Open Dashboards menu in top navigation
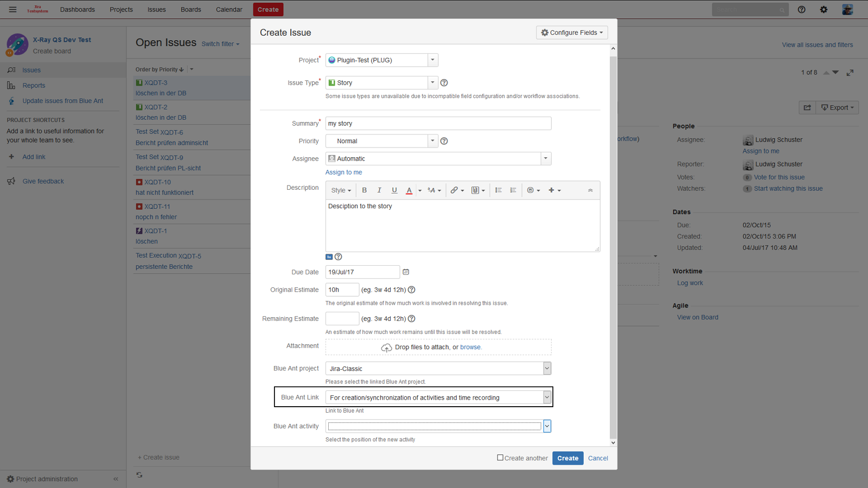Image resolution: width=868 pixels, height=488 pixels. [78, 10]
